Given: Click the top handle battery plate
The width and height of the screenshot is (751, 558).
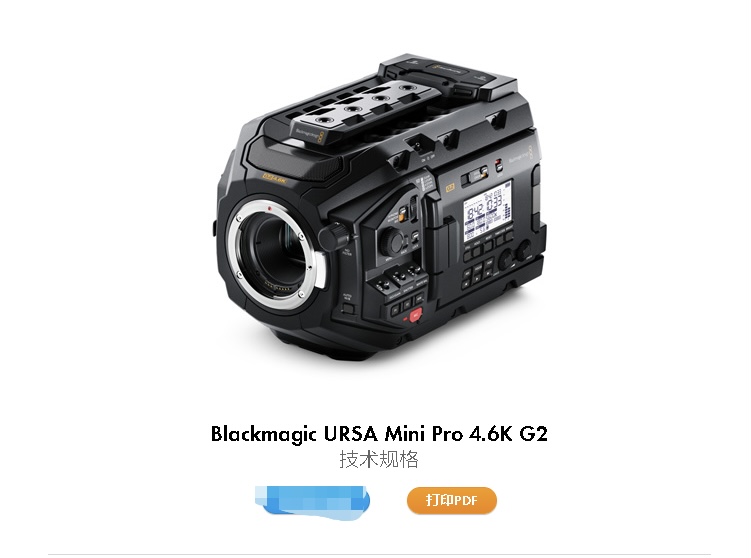Looking at the screenshot, I should [448, 79].
